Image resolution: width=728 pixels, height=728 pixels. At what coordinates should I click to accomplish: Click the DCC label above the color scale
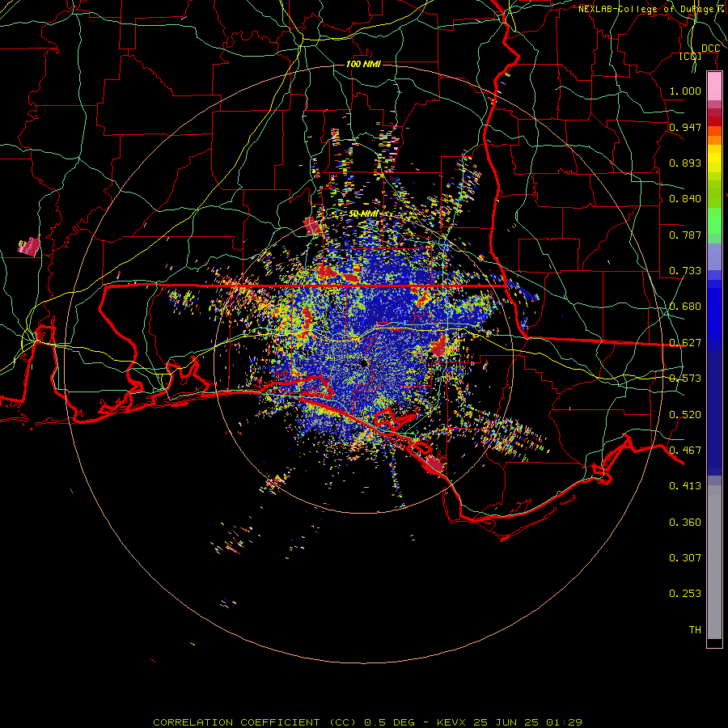pyautogui.click(x=710, y=49)
